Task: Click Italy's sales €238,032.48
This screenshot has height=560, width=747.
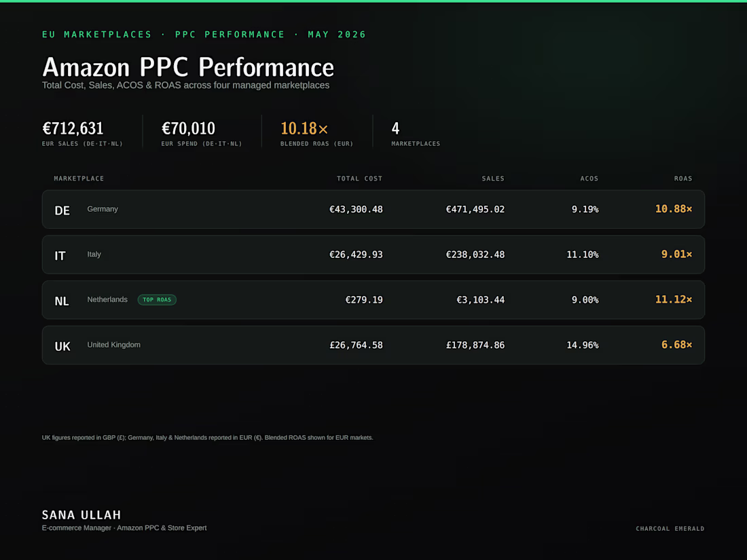Action: click(475, 255)
